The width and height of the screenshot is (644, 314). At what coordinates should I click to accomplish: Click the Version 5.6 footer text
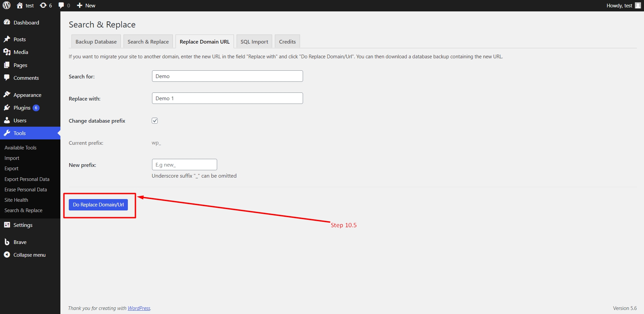(x=625, y=308)
